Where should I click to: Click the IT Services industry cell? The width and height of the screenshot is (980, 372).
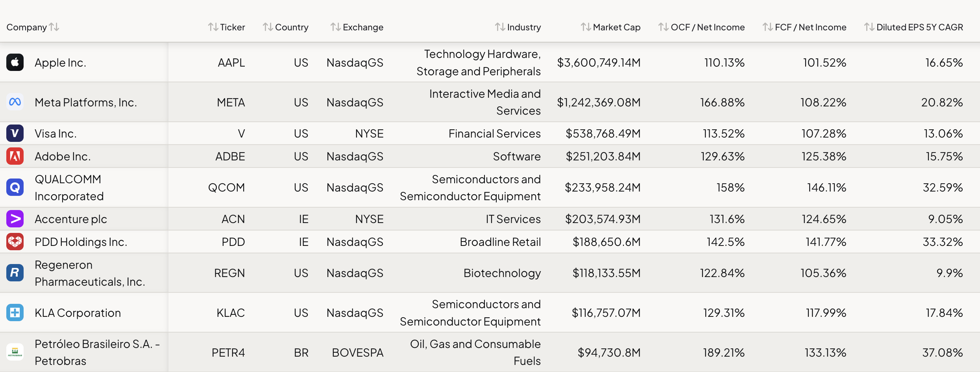[513, 219]
